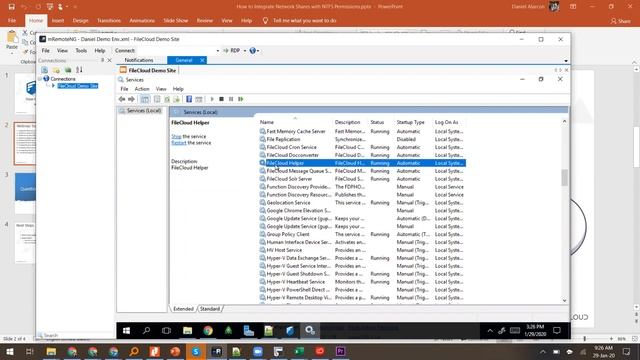Open PowerPoint Design ribbon tab
Image resolution: width=640 pixels, height=360 pixels.
pyautogui.click(x=80, y=20)
